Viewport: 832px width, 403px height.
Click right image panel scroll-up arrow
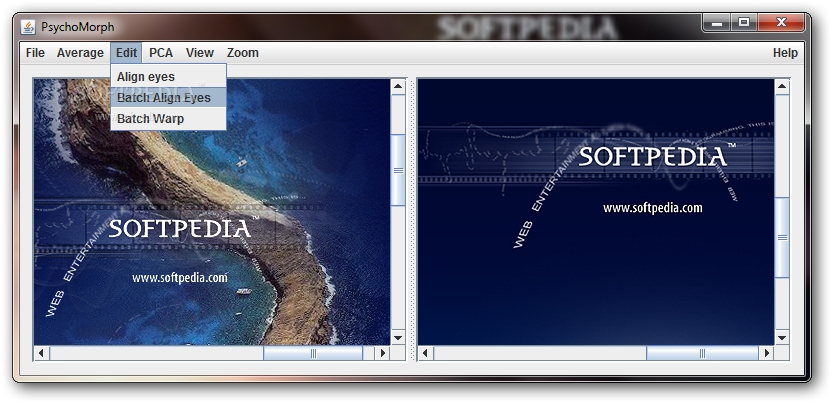click(782, 86)
